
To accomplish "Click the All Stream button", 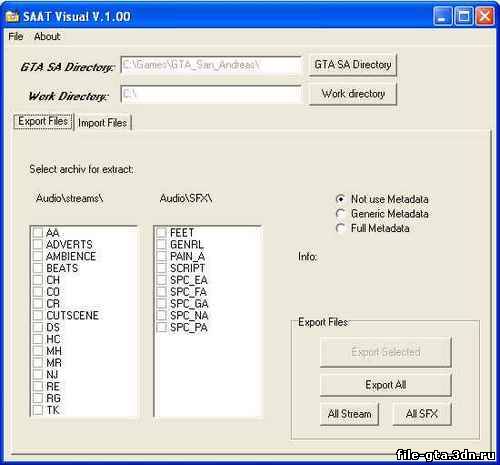I will click(349, 414).
